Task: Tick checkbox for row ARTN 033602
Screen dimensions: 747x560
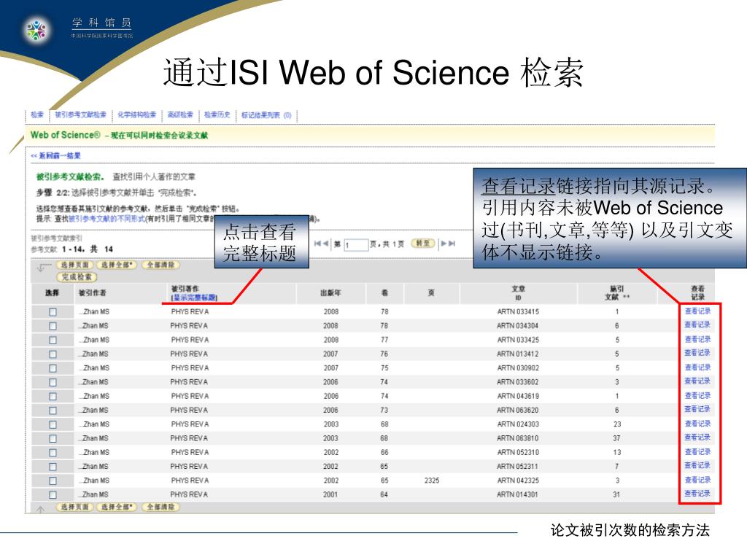Action: coord(53,382)
